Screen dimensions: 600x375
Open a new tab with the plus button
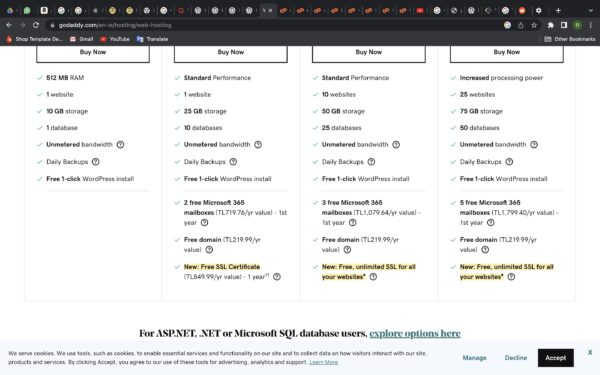pos(558,11)
